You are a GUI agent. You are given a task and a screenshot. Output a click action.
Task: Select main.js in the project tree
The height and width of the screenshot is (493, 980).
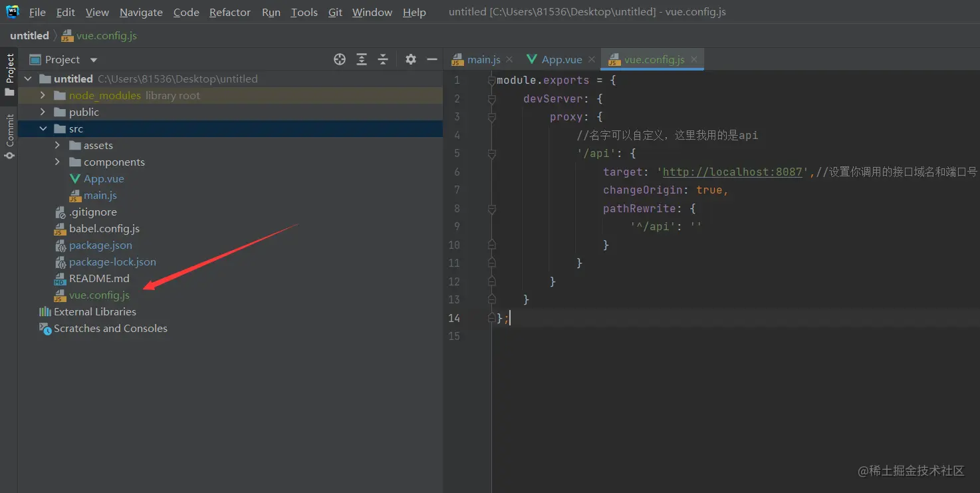pyautogui.click(x=100, y=196)
